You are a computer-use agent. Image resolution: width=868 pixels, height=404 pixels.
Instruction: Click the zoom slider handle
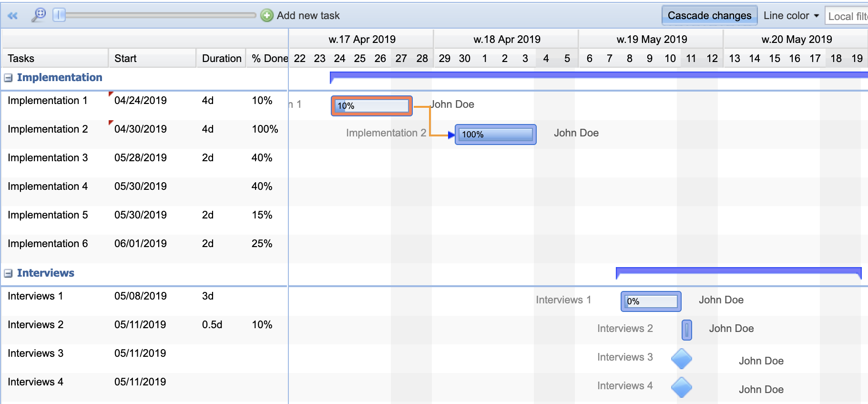click(x=59, y=15)
